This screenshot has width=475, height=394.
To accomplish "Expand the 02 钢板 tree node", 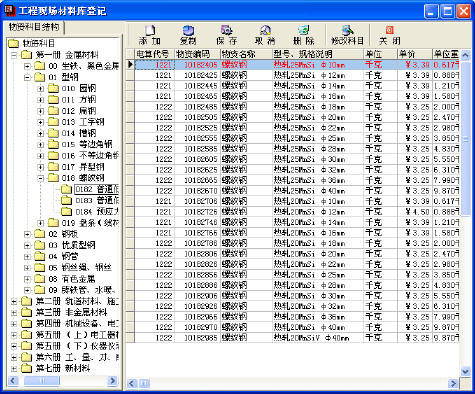I will point(28,234).
